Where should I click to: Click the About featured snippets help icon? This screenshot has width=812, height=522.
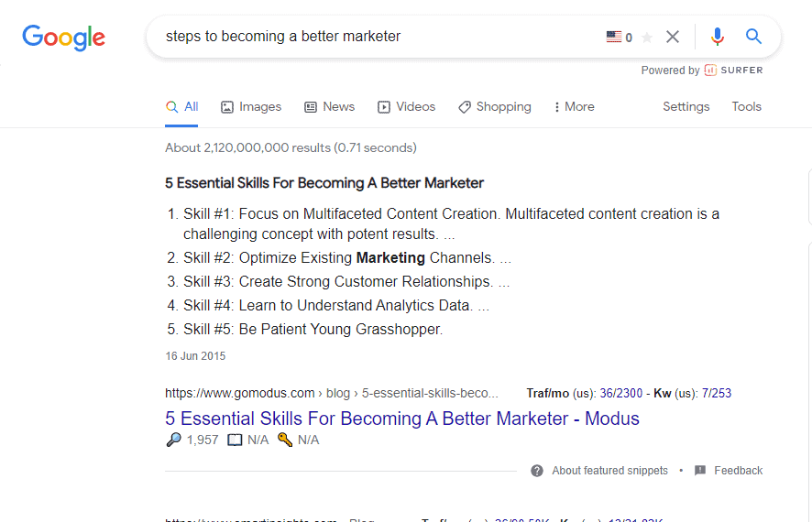537,471
